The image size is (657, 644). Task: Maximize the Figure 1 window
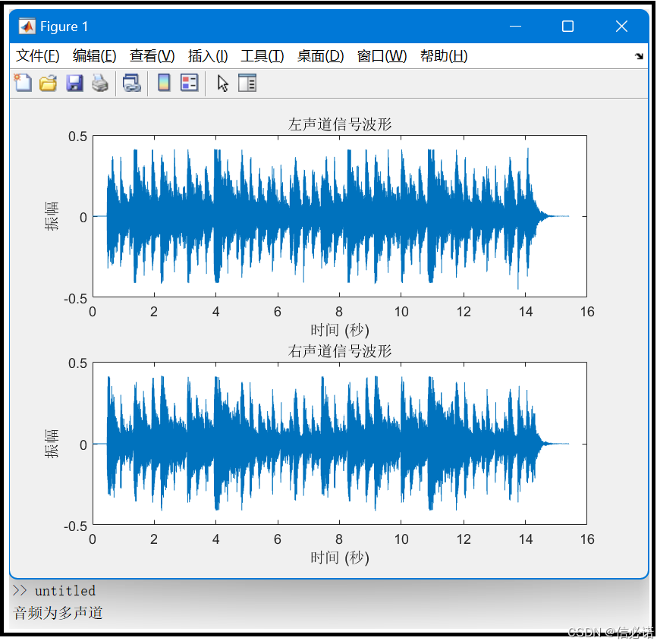(567, 27)
